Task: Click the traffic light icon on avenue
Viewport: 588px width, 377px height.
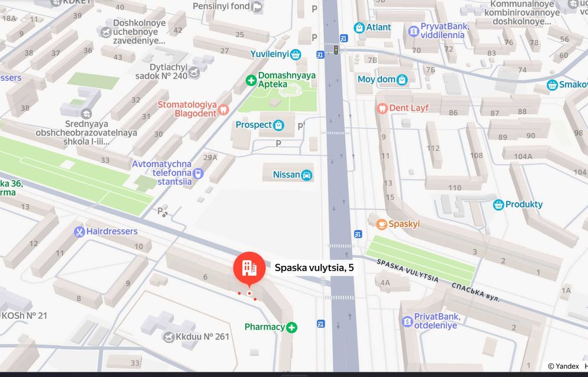Action: click(336, 49)
